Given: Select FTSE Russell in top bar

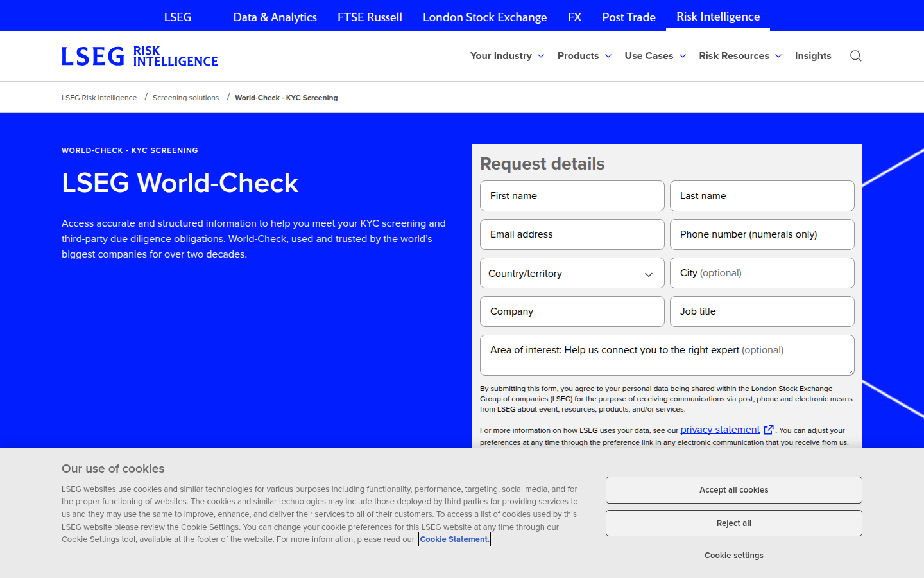Looking at the screenshot, I should tap(370, 17).
